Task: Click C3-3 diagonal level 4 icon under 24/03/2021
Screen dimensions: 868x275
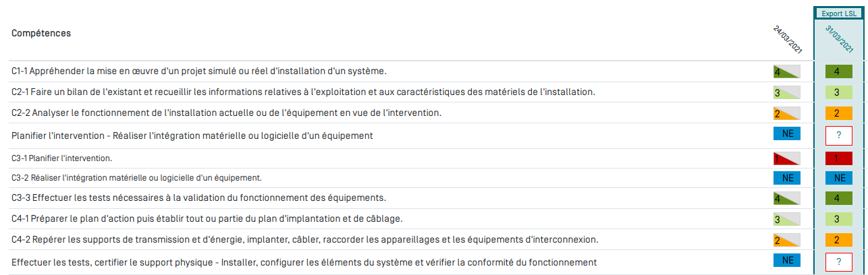Action: point(786,199)
